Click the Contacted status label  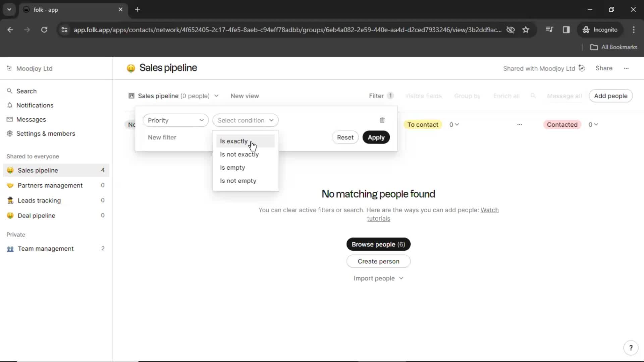point(562,125)
